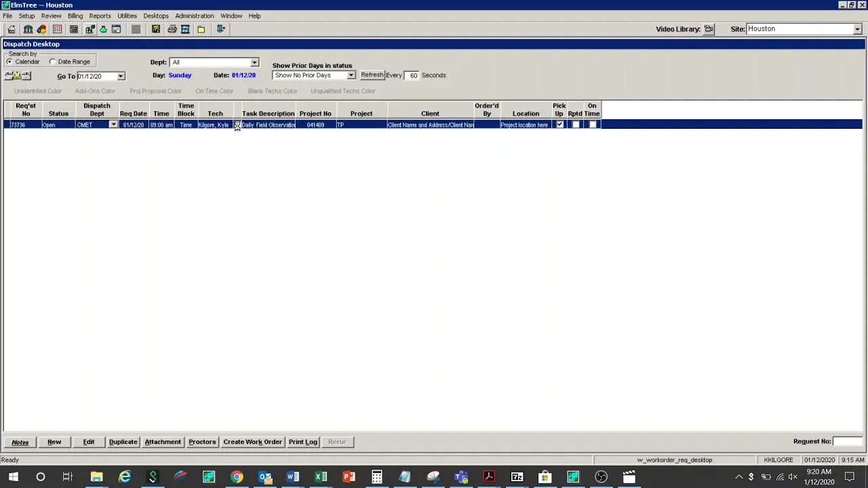Click the Daily Field Observation task cell
868x488 pixels.
(x=269, y=125)
